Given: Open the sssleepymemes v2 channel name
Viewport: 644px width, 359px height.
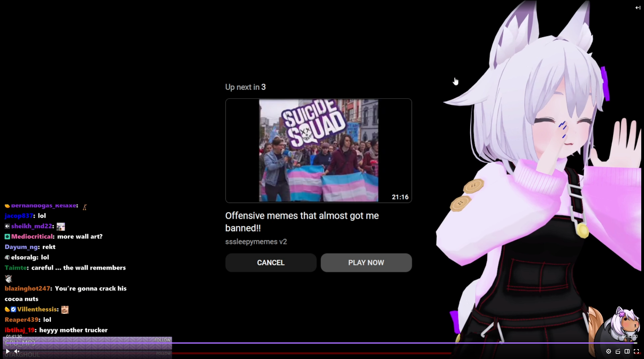Looking at the screenshot, I should click(256, 242).
